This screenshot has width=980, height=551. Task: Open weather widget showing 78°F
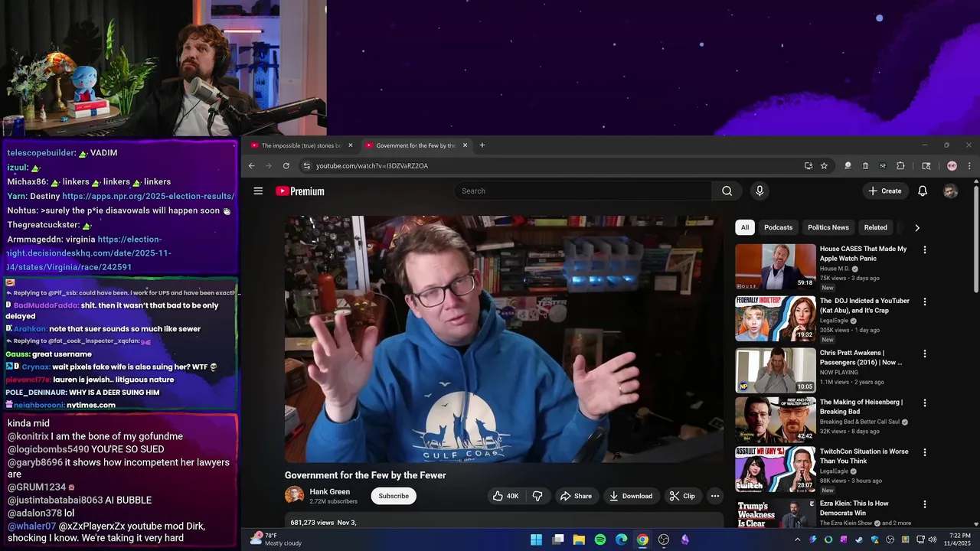click(x=276, y=540)
